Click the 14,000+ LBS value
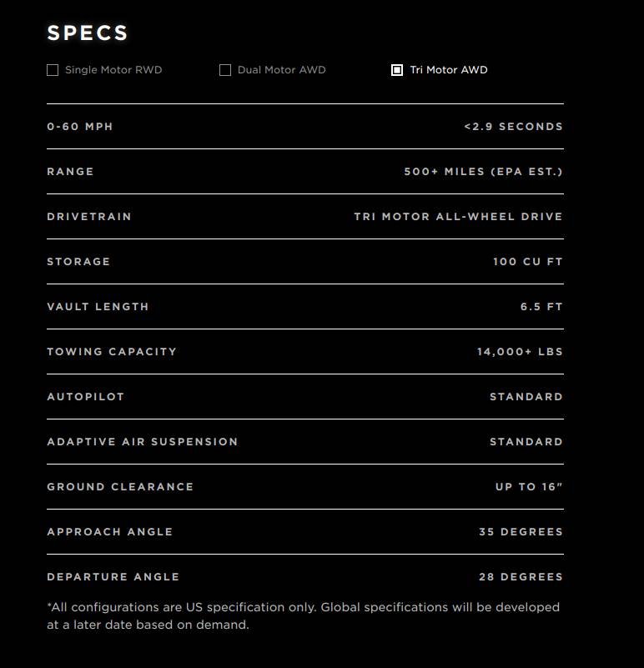Screen dimensions: 644x668 520,352
